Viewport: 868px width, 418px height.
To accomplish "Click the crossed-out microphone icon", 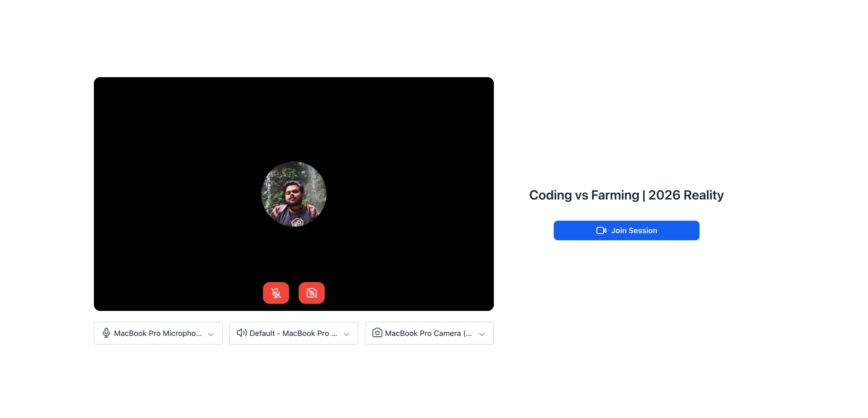I will coord(276,293).
